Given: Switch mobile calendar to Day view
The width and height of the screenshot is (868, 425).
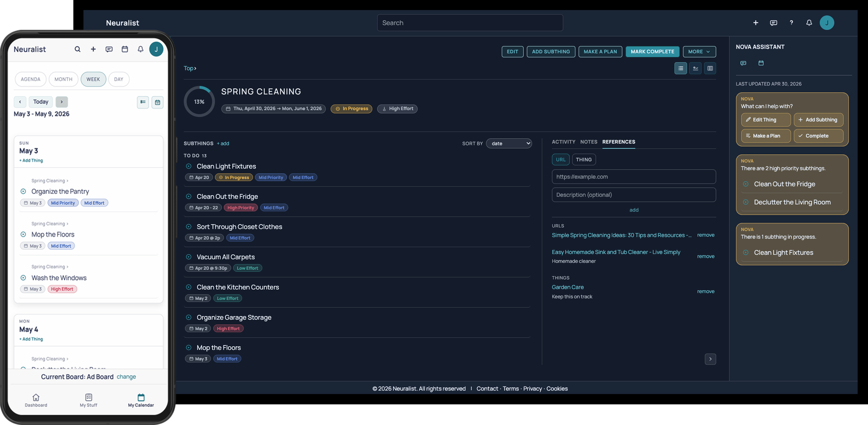Looking at the screenshot, I should click(x=118, y=79).
